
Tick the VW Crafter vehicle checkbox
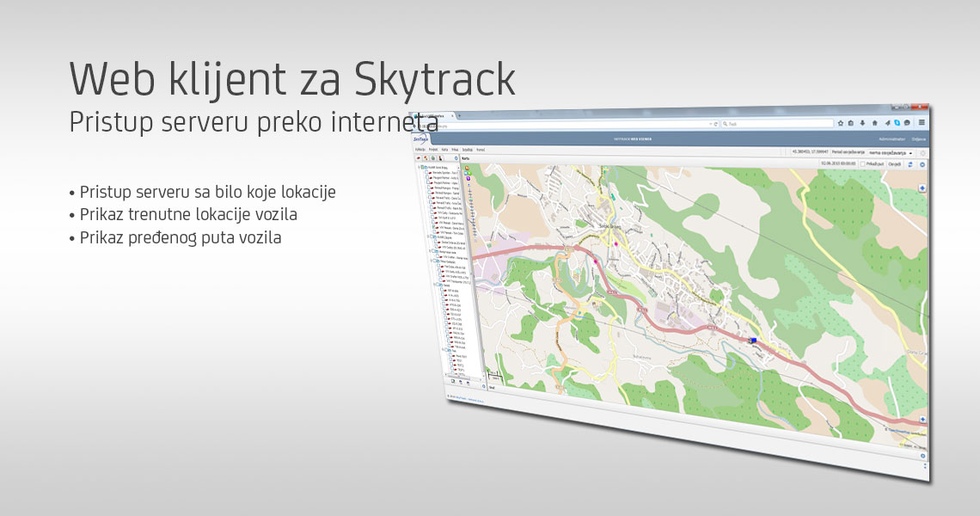[438, 256]
